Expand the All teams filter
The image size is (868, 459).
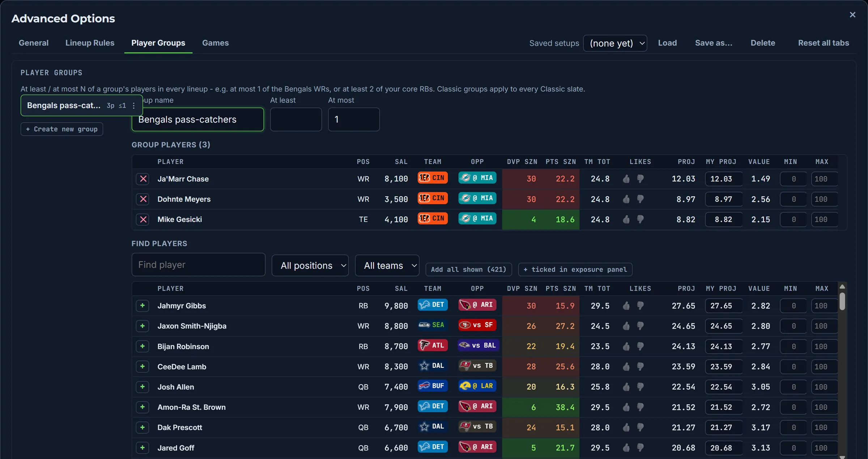coord(387,265)
